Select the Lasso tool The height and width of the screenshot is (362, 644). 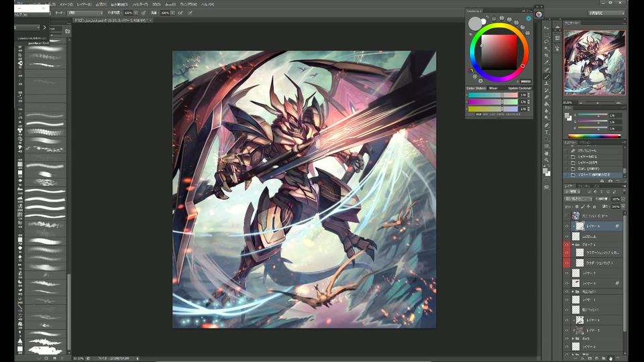coord(547,41)
